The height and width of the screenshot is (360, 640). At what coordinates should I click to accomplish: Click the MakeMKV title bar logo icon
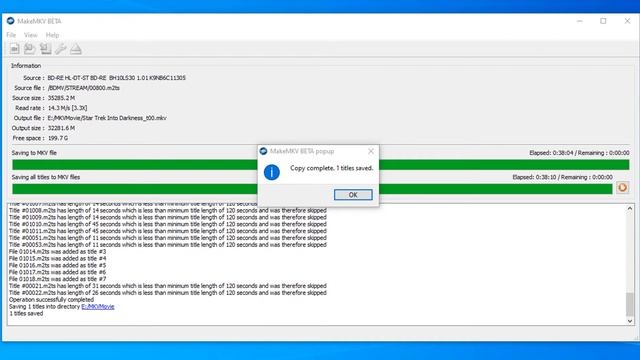[11, 21]
